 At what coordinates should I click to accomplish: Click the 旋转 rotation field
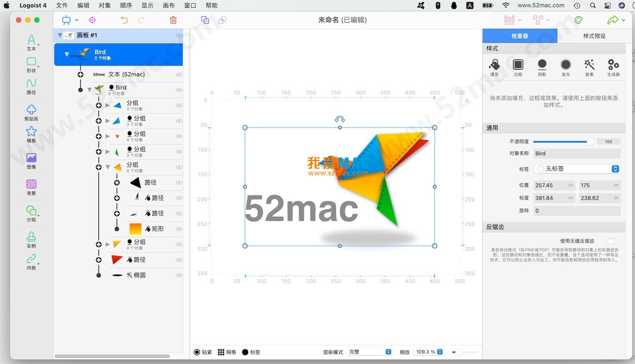(x=577, y=211)
